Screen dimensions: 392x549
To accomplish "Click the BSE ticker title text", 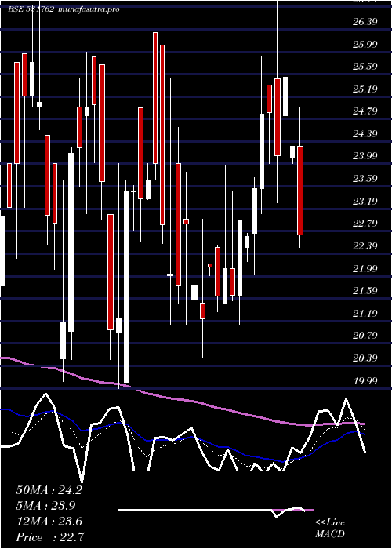I will pos(64,9).
